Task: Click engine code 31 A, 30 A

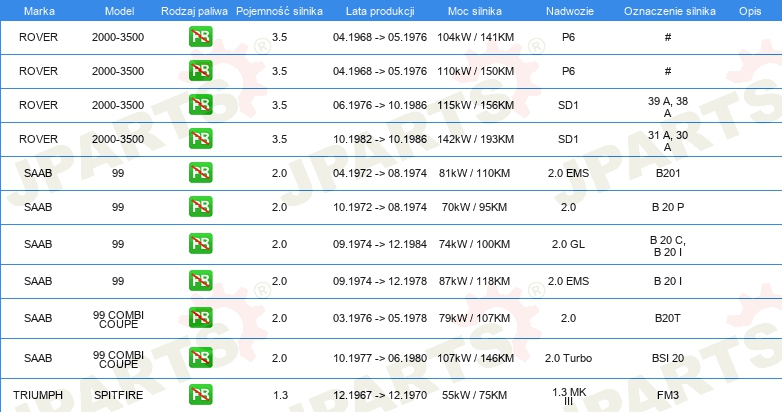Action: 668,141
